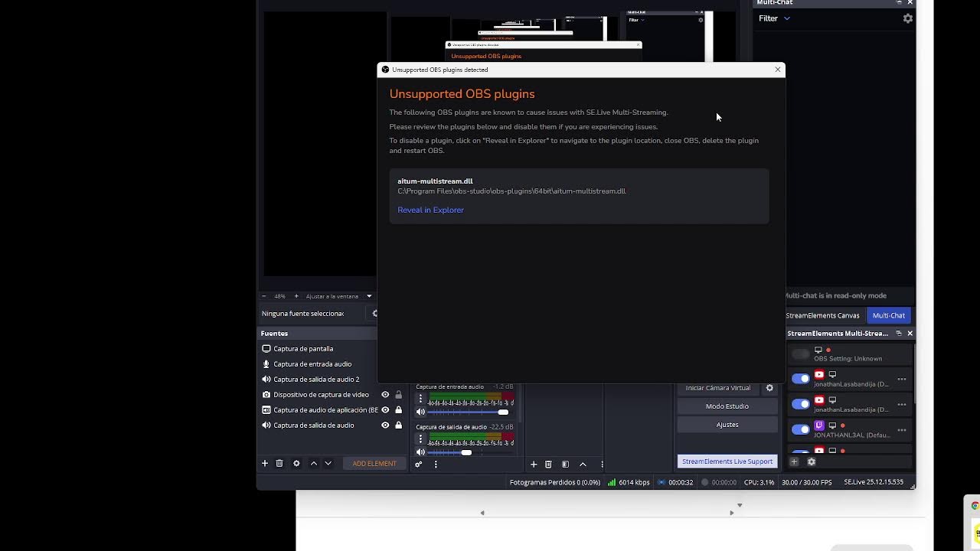980x551 pixels.
Task: Open Ajustar a la ventana scaling dropdown
Action: (x=338, y=296)
